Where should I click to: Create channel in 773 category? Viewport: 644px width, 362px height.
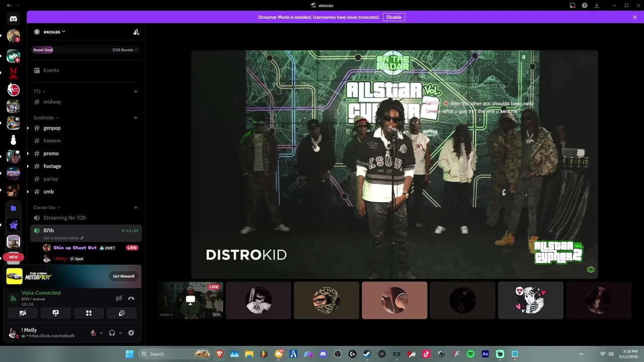(136, 92)
